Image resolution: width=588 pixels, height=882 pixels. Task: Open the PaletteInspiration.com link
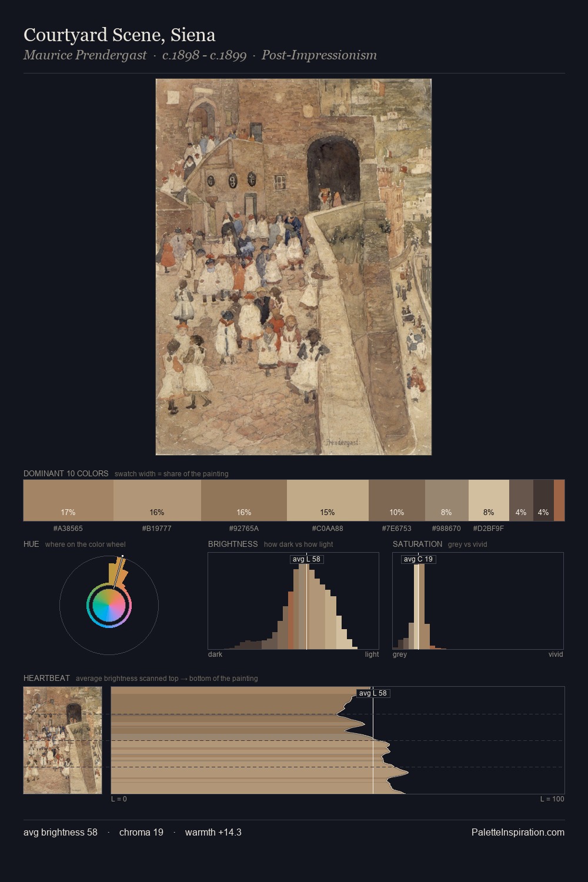pos(518,832)
